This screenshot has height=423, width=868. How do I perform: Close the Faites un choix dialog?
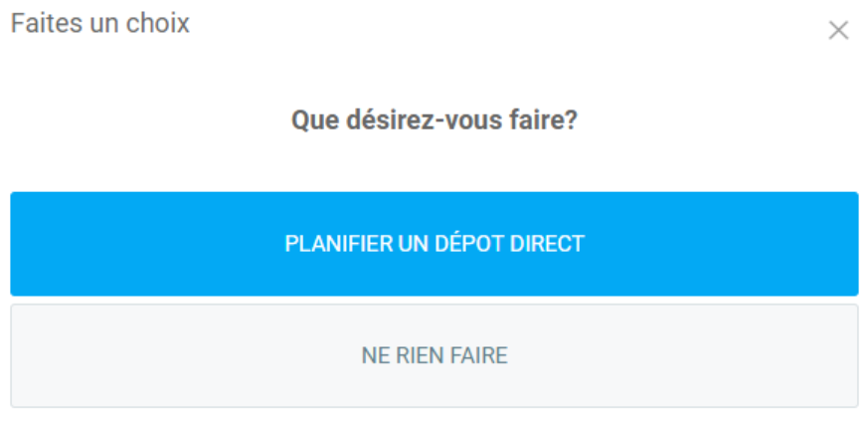click(838, 31)
